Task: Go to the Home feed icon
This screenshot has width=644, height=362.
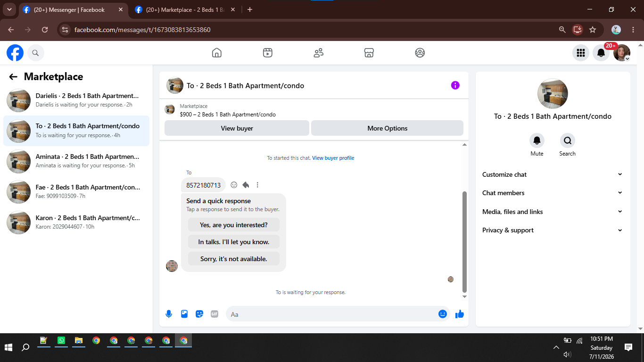Action: click(217, 53)
